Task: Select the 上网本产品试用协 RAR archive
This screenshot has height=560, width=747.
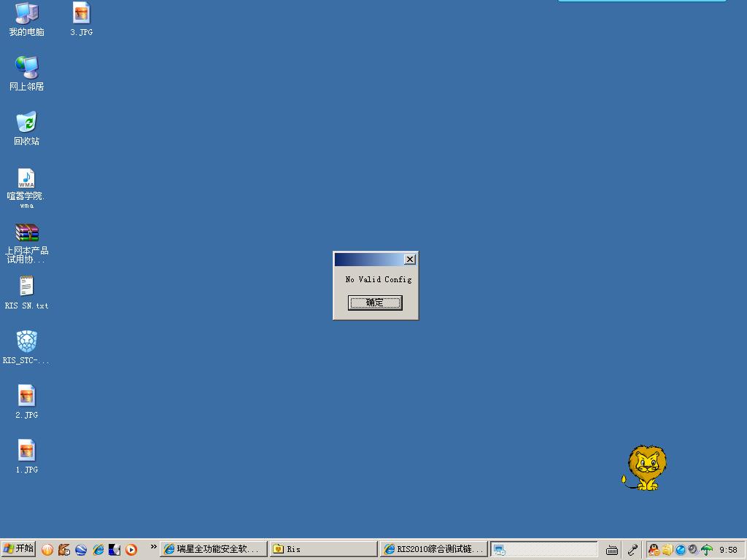Action: [x=27, y=244]
